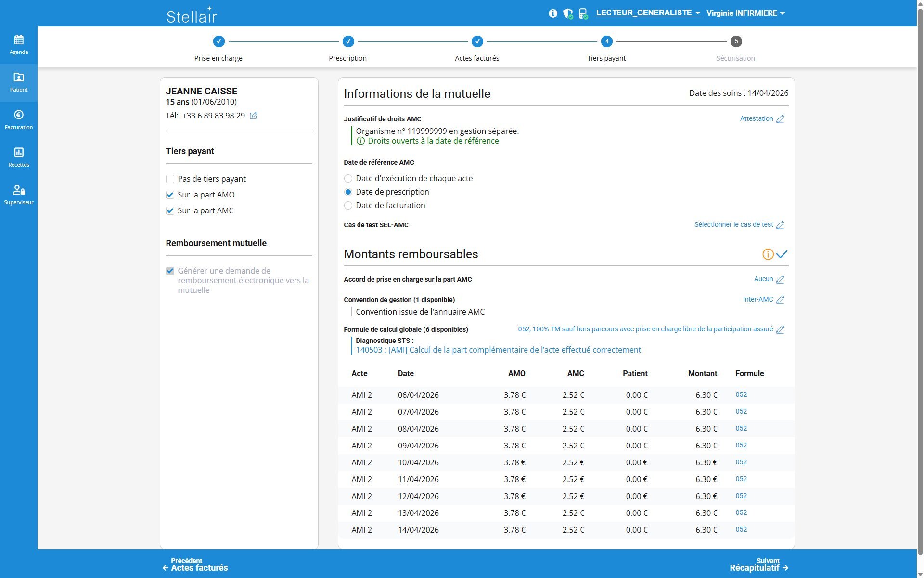Click formule 052 for 14/04/2026 row
Screen dimensions: 924x578
(x=741, y=530)
